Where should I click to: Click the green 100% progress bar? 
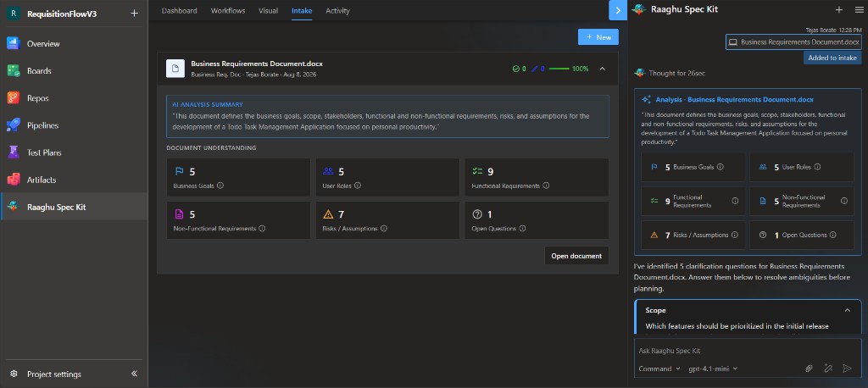(559, 69)
